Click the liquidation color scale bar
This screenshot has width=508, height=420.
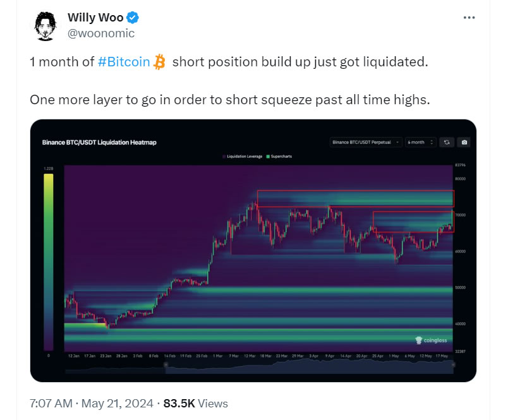pyautogui.click(x=49, y=262)
